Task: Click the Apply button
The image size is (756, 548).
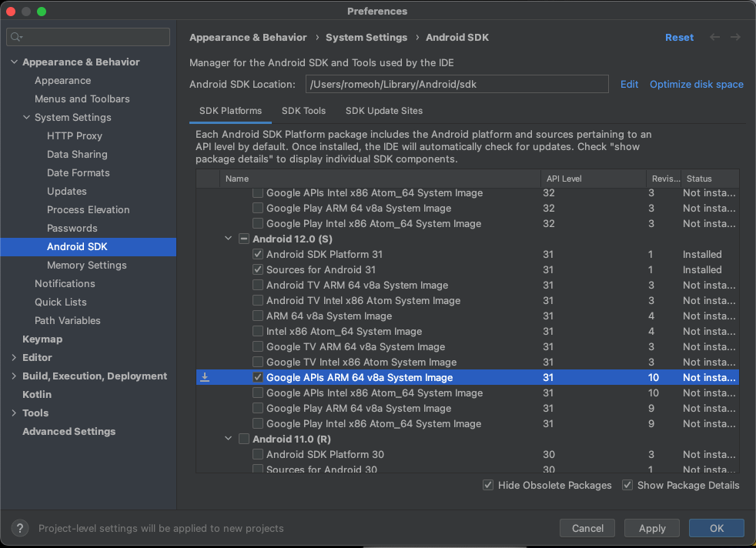Action: click(x=652, y=528)
